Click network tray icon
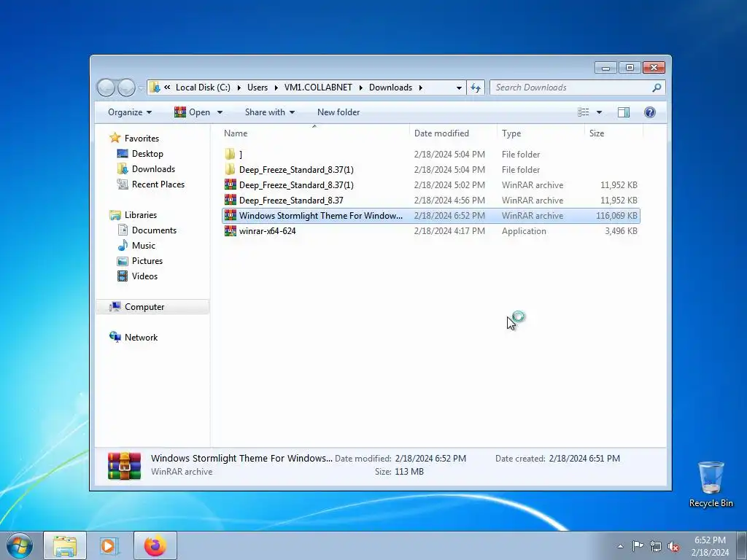This screenshot has height=560, width=747. [x=656, y=546]
